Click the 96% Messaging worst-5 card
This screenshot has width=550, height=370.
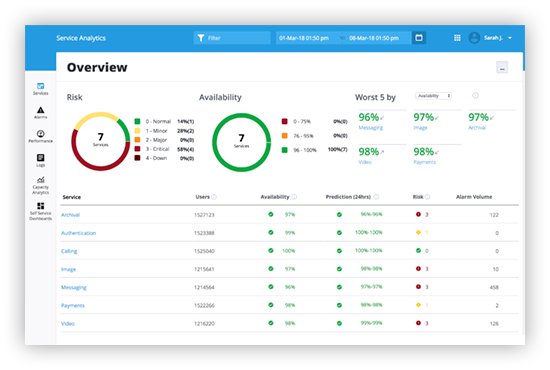pyautogui.click(x=382, y=121)
